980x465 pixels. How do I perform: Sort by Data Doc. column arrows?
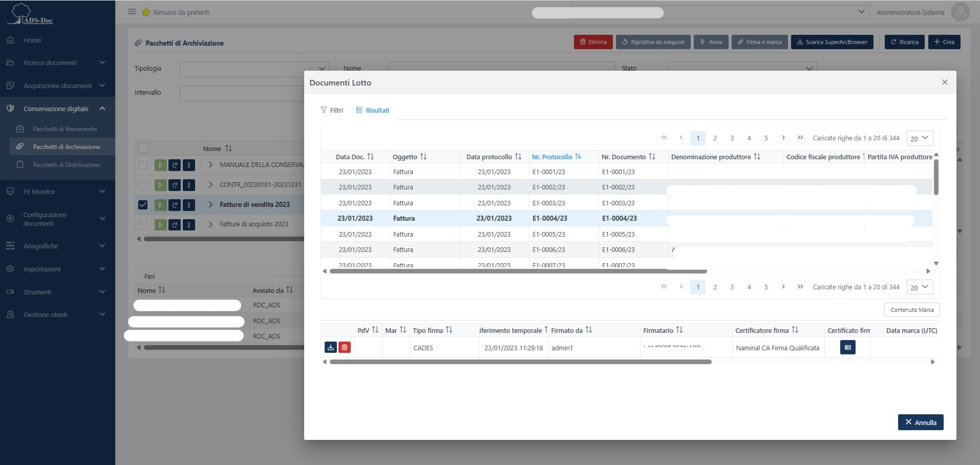(371, 157)
